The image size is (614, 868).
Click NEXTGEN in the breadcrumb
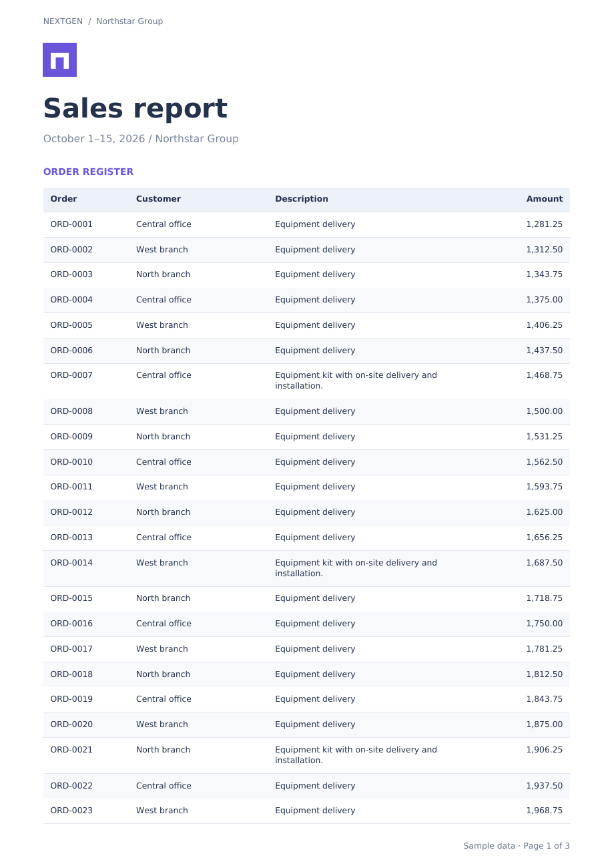[x=63, y=21]
